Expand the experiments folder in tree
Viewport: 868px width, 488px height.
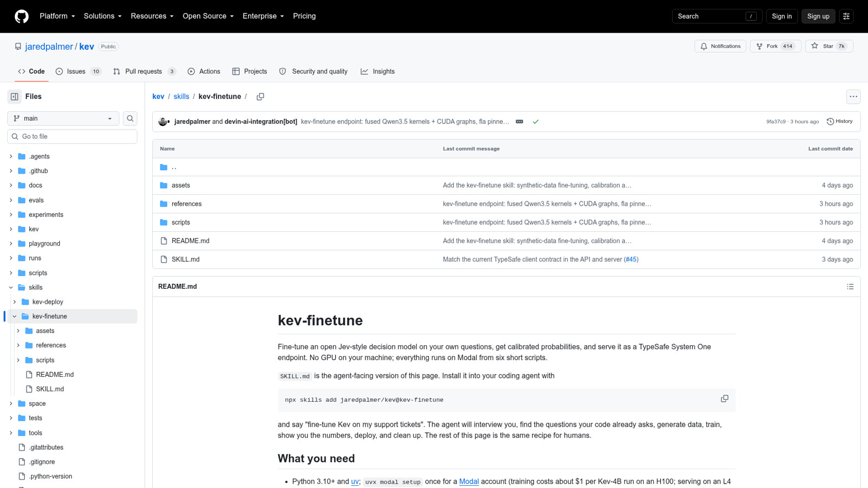coord(11,215)
